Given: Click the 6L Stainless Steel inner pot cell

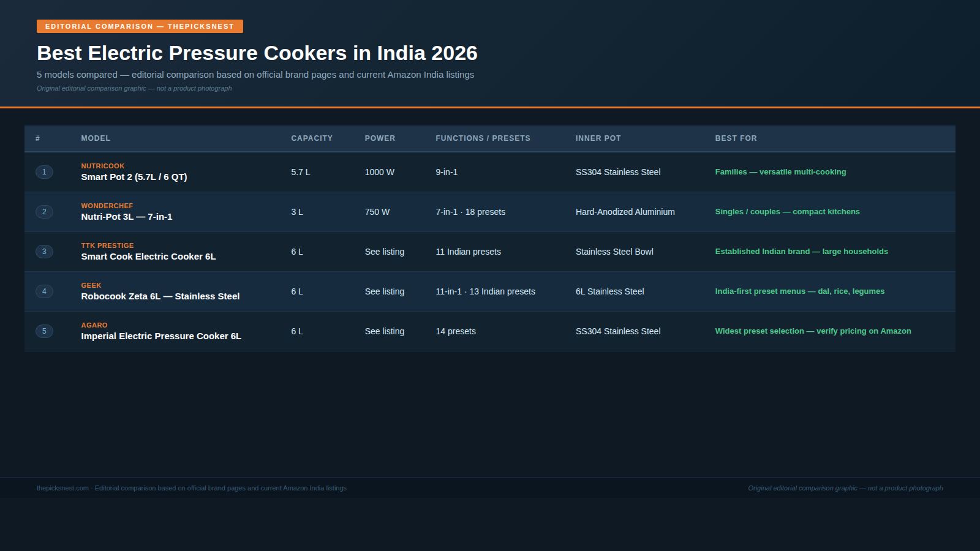Looking at the screenshot, I should tap(610, 291).
